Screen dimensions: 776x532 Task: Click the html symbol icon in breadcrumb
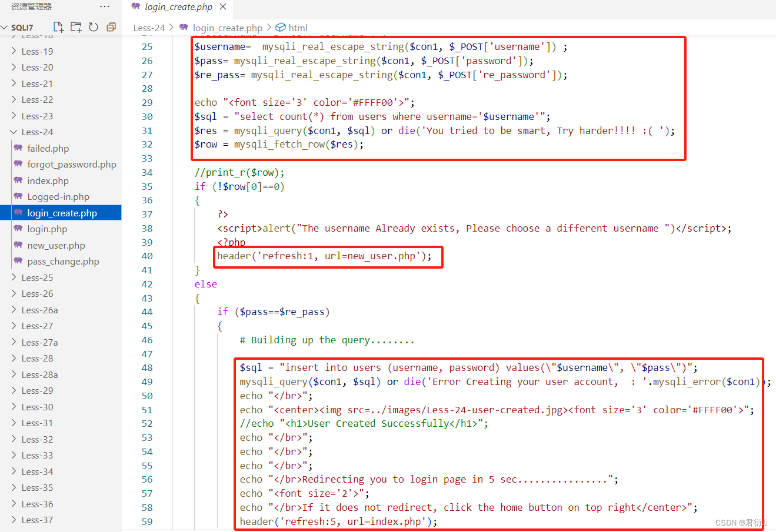click(281, 28)
